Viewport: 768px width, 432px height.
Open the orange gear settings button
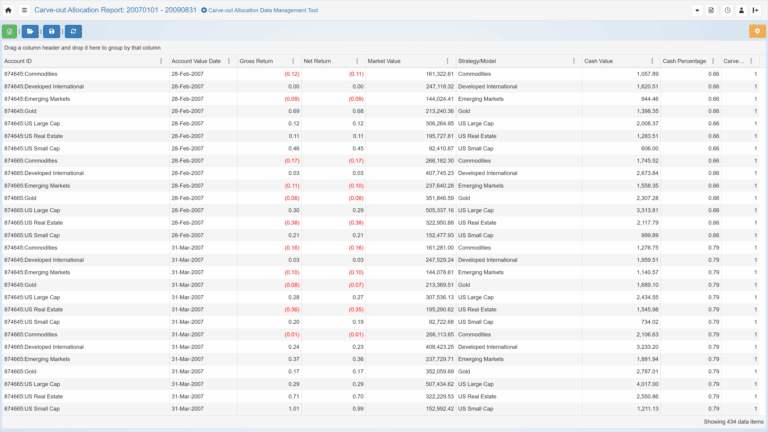click(x=757, y=31)
